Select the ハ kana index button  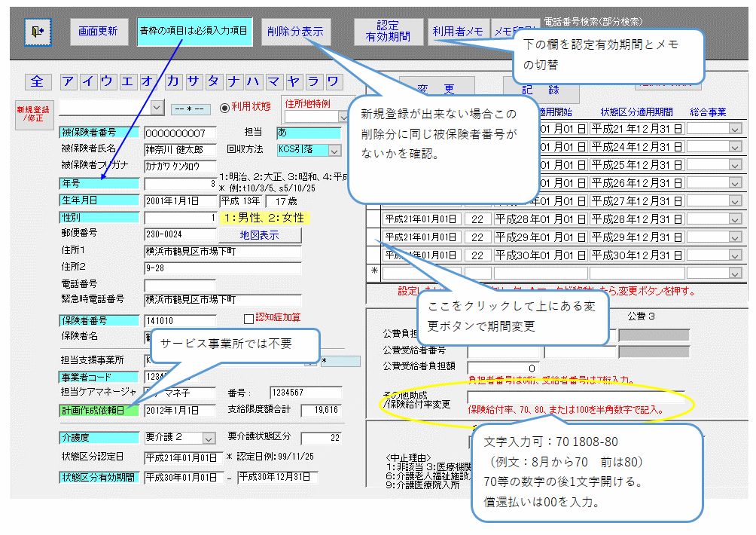(x=253, y=82)
